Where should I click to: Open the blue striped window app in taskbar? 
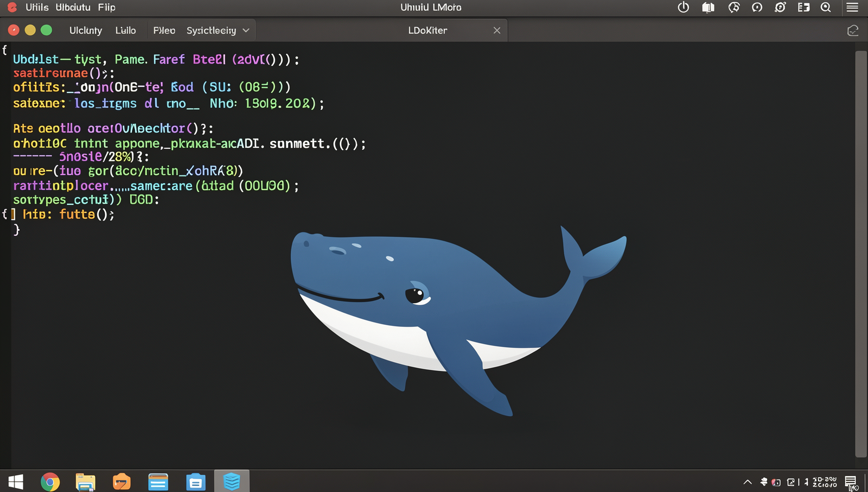pos(158,482)
